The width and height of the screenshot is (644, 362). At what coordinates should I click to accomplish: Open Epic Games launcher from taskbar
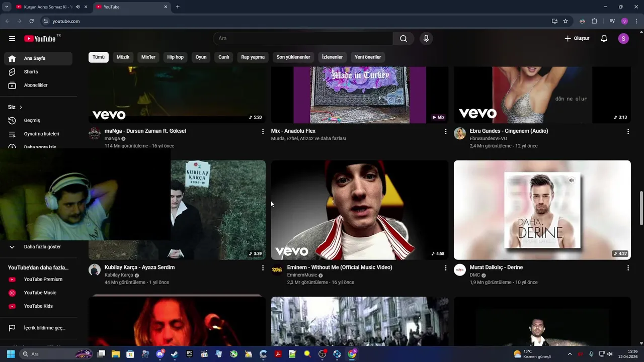click(x=189, y=354)
